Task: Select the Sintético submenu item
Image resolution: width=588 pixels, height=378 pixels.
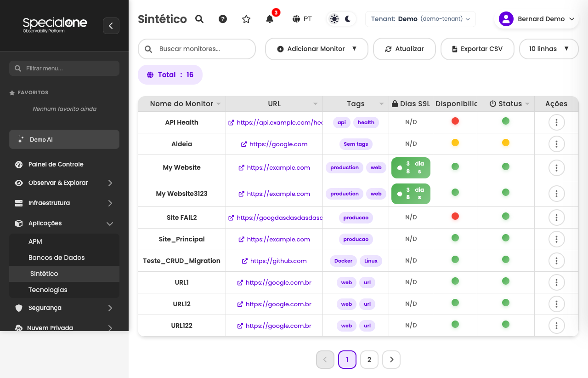Action: (x=64, y=274)
